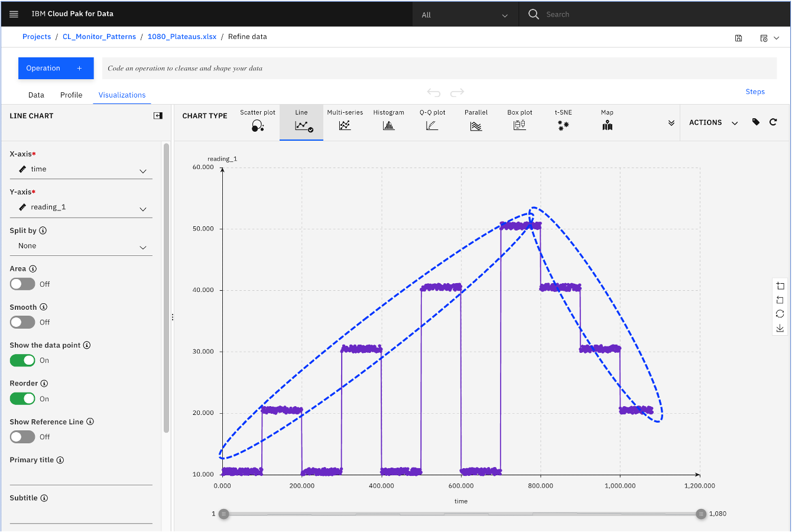Toggle the Area switch
Image resolution: width=792 pixels, height=532 pixels.
(22, 284)
